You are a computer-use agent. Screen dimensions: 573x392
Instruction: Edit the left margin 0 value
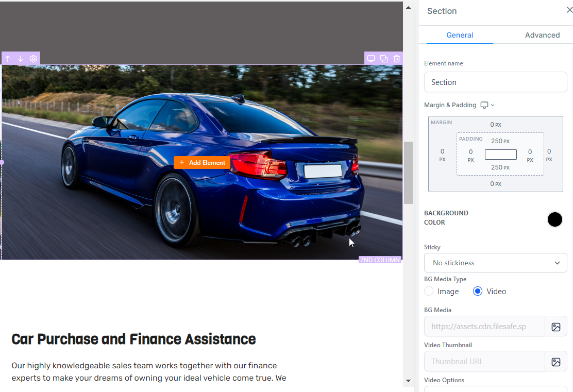[x=443, y=155]
